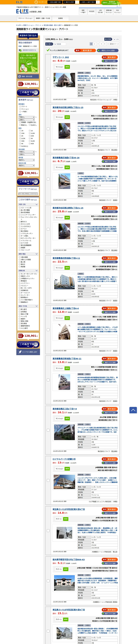Screen dimensions: 138x644
Task: Open マイサーチ clock icon link
Action: (41, 2)
